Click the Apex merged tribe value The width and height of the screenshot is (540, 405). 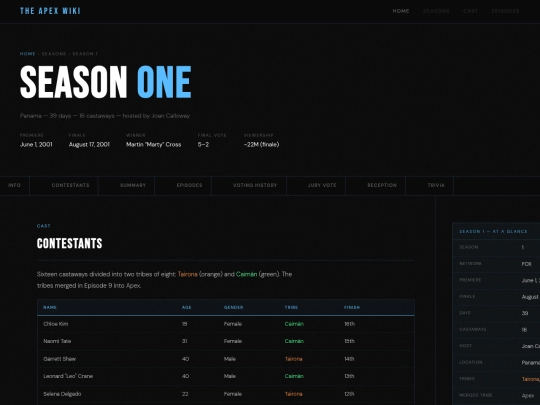[528, 395]
